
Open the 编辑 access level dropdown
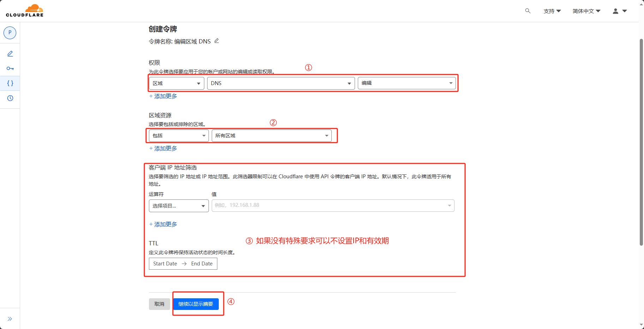407,83
